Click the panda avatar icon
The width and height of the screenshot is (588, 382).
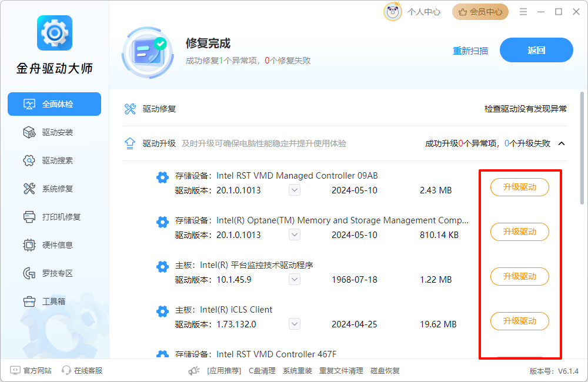tap(393, 12)
